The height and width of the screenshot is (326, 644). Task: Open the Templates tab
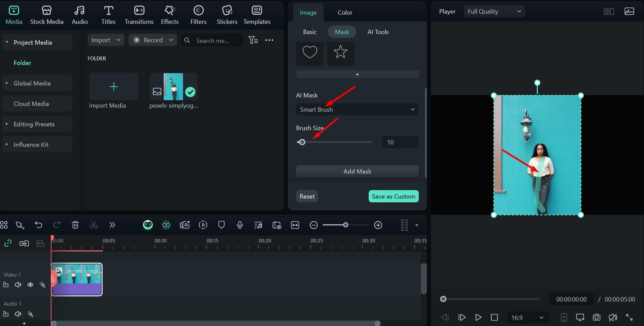click(257, 15)
